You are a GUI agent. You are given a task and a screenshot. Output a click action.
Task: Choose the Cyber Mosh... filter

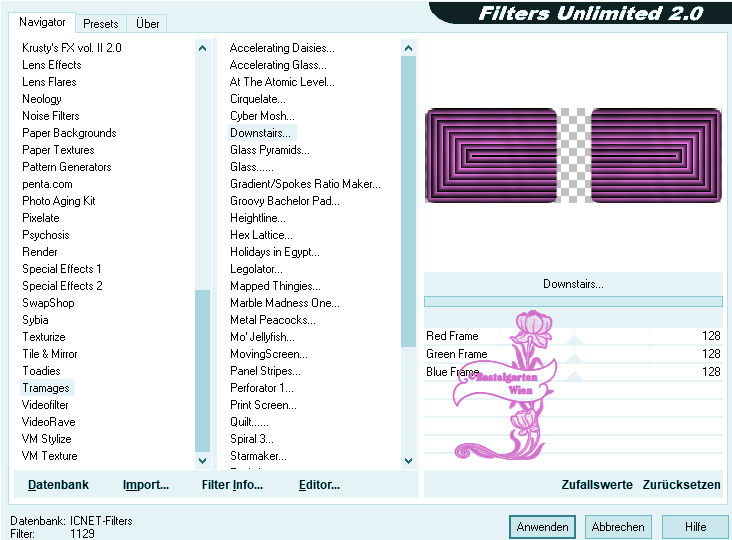pos(262,116)
